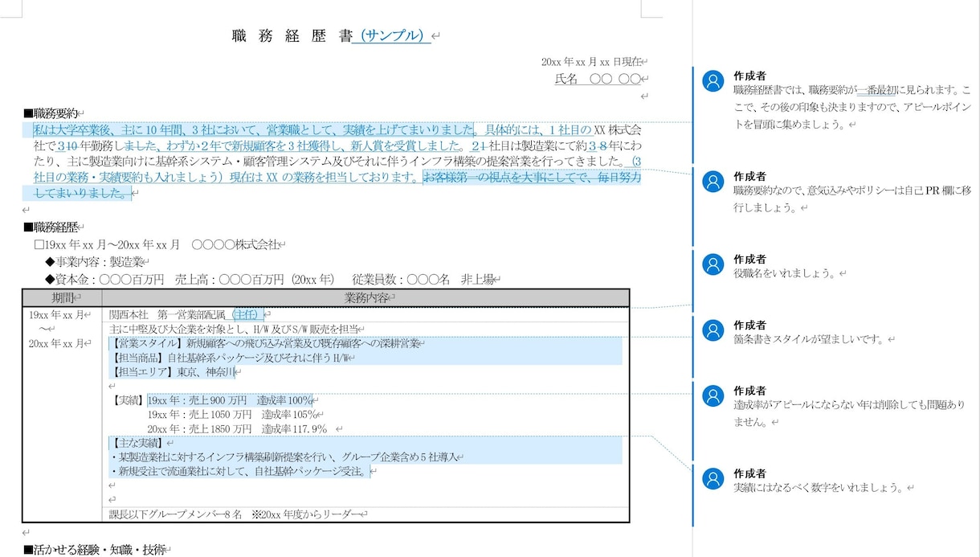The width and height of the screenshot is (980, 557).
Task: Click avatar of comment about 自己PR欄 move
Action: click(x=713, y=182)
